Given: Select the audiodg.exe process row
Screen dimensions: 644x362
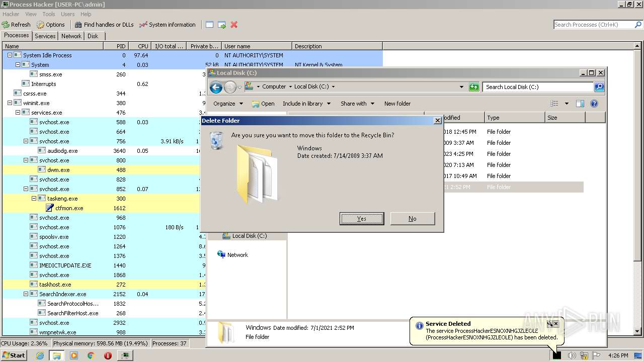Looking at the screenshot, I should coord(102,151).
